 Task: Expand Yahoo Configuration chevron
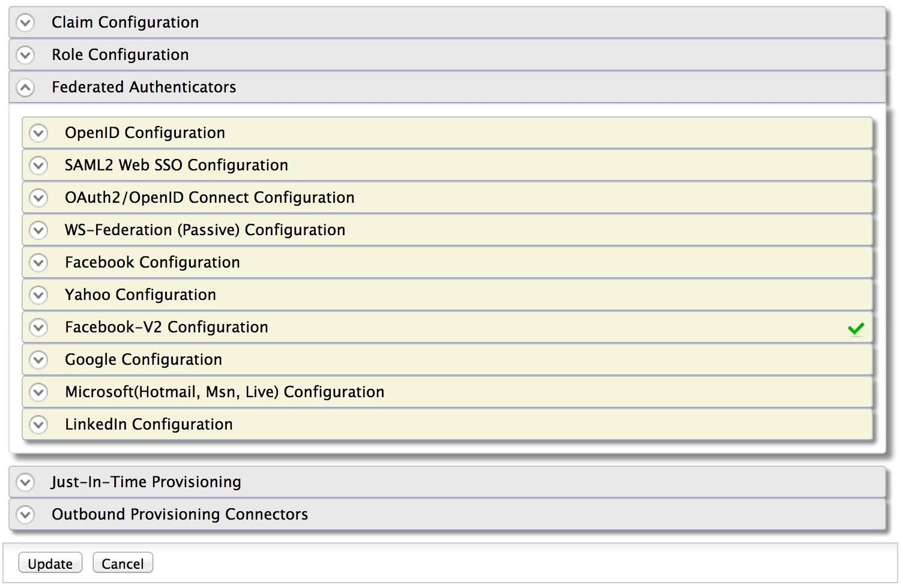[x=38, y=295]
